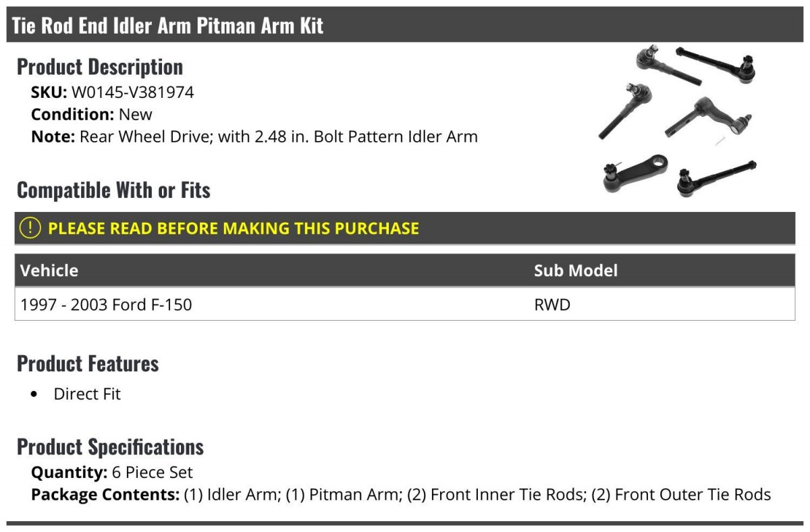Click the Condition New text
Viewport: 810px width, 532px height.
tap(92, 114)
